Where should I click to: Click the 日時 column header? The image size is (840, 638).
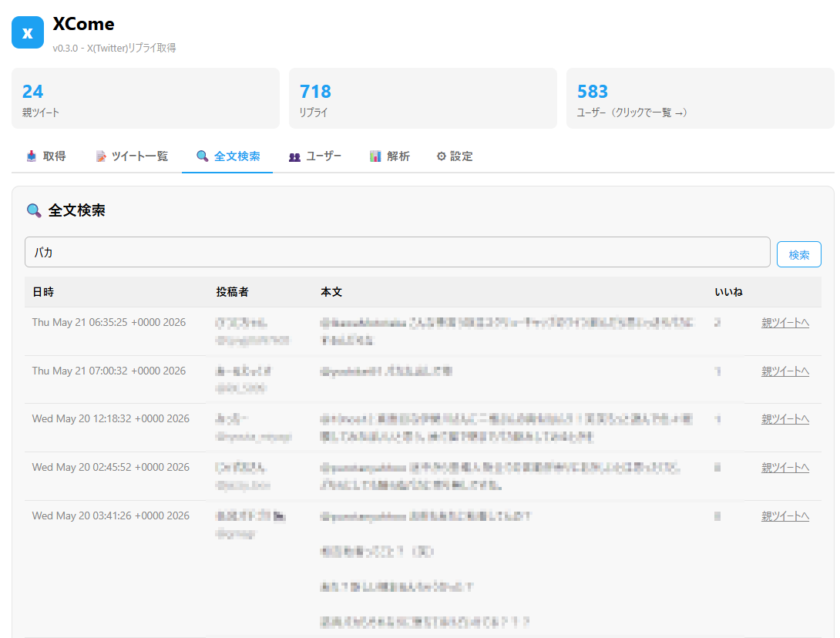pyautogui.click(x=43, y=292)
